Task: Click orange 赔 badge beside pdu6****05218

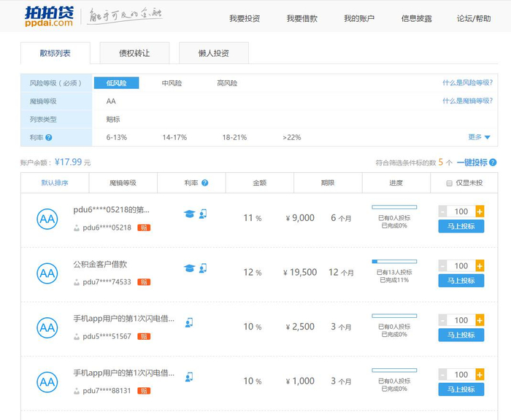Action: pyautogui.click(x=144, y=227)
